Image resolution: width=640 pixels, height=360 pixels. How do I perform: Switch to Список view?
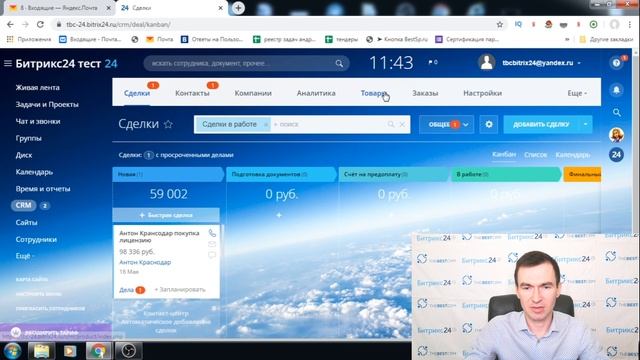tap(536, 155)
